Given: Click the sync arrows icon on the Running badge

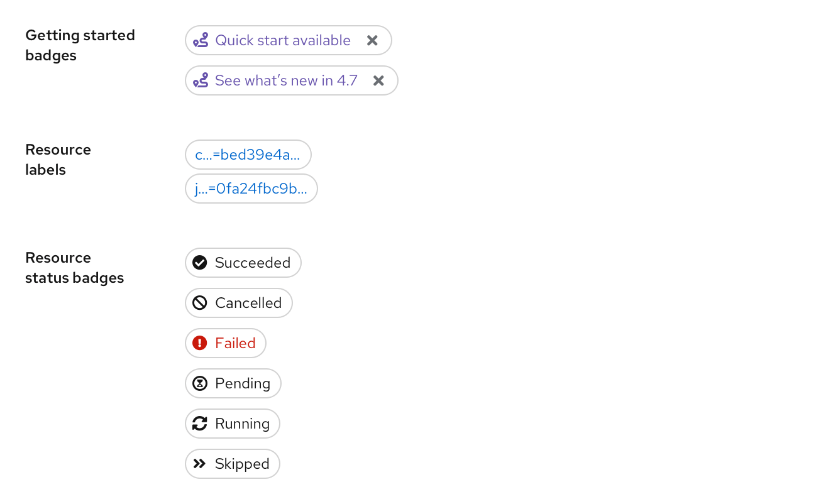Looking at the screenshot, I should coord(199,424).
